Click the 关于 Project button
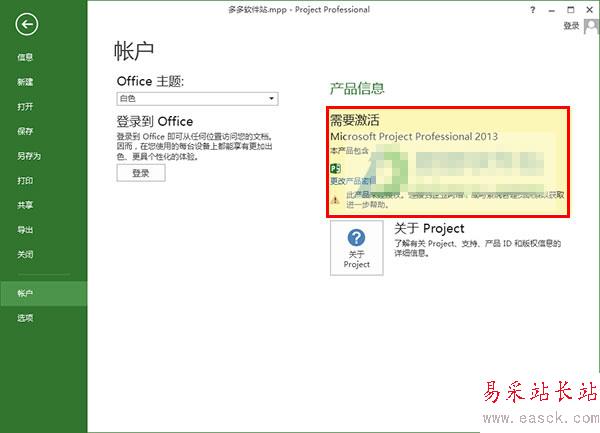This screenshot has width=600, height=433. click(357, 247)
